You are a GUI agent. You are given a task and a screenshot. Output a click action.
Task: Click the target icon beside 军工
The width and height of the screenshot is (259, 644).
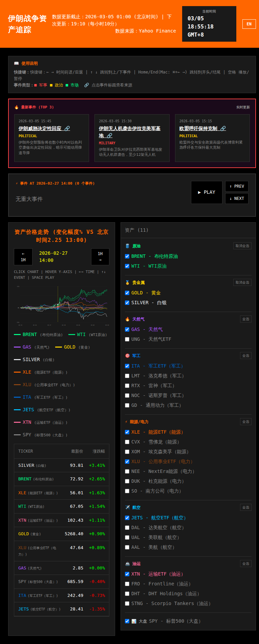coord(127,356)
